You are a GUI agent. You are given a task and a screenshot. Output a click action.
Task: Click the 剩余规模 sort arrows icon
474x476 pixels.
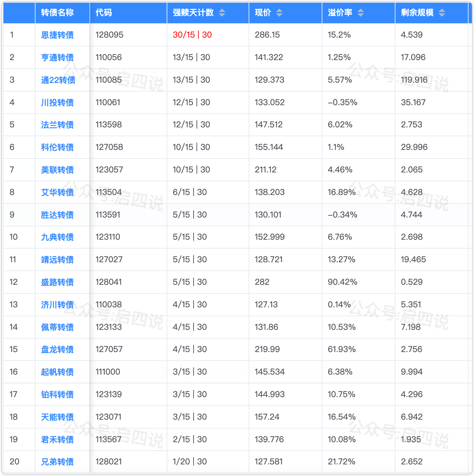[x=442, y=13]
